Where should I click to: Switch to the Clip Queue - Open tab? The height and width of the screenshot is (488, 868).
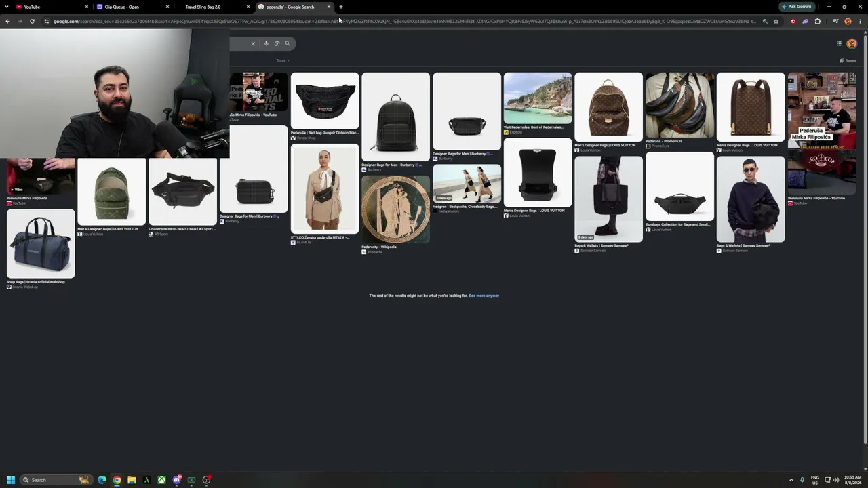(132, 7)
